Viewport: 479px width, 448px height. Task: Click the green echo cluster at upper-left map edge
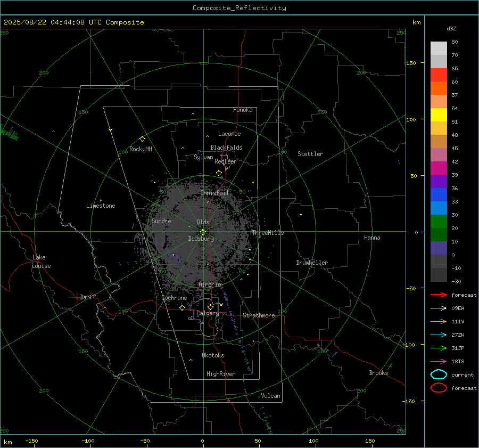click(x=9, y=133)
